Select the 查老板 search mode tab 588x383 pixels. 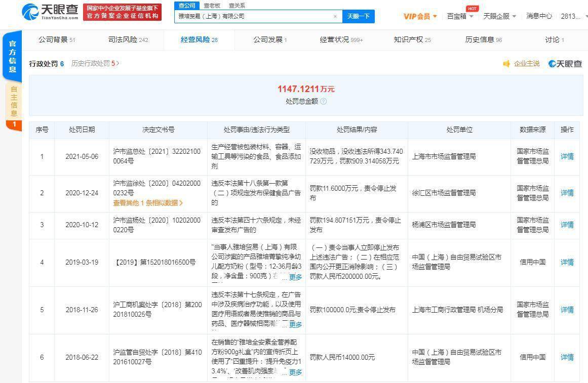[x=212, y=6]
